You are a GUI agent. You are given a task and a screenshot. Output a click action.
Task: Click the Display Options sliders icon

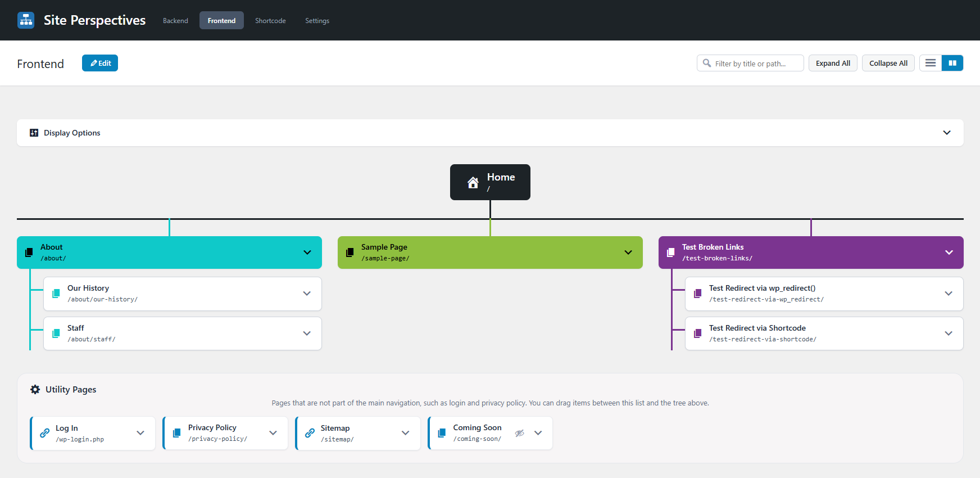point(34,133)
